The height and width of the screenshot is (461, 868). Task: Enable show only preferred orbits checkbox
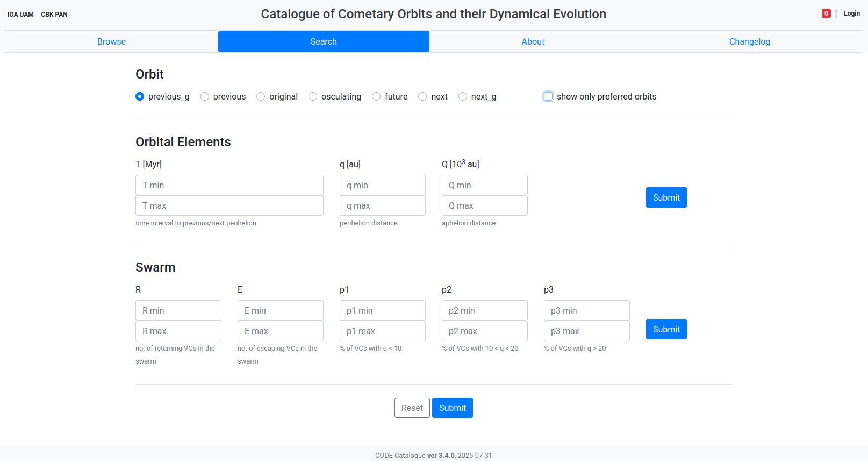pos(548,96)
